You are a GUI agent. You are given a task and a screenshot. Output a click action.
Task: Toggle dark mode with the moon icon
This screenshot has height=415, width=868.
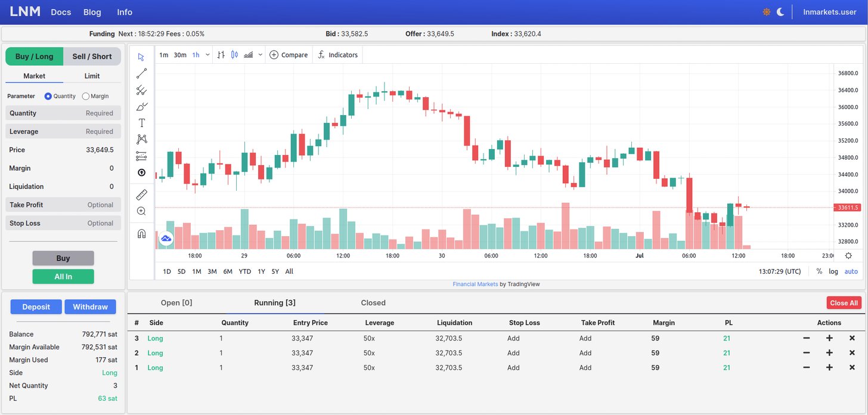pyautogui.click(x=780, y=11)
